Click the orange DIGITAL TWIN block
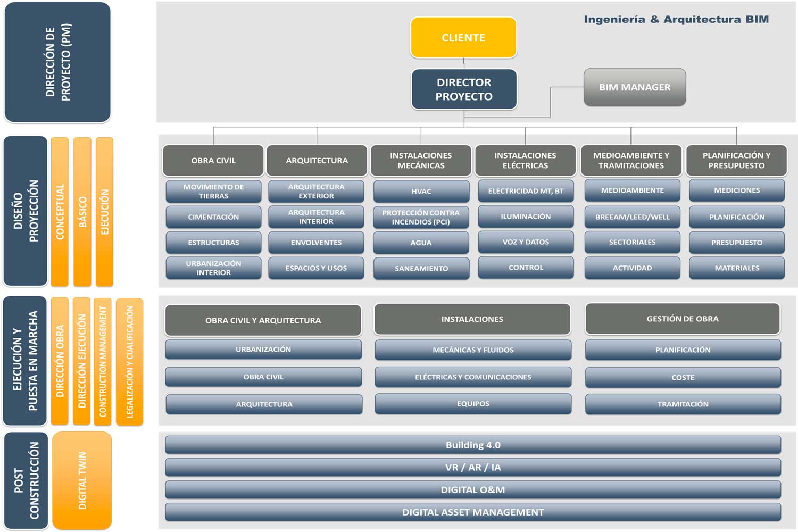 [82, 480]
